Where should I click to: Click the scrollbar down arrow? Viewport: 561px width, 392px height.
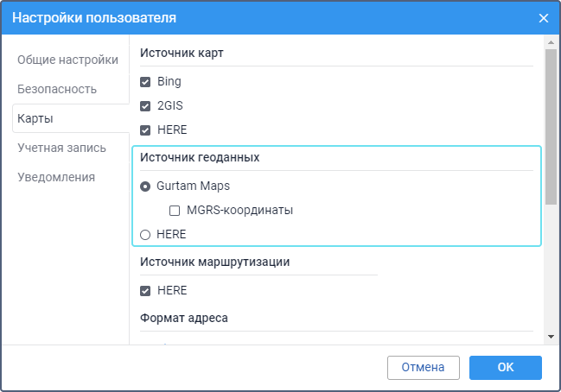pos(550,335)
